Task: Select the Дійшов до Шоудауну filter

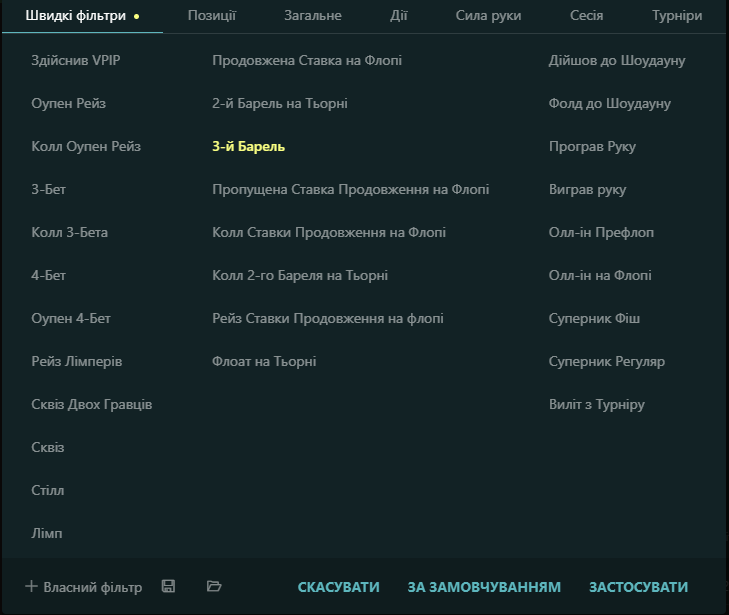Action: pyautogui.click(x=617, y=60)
